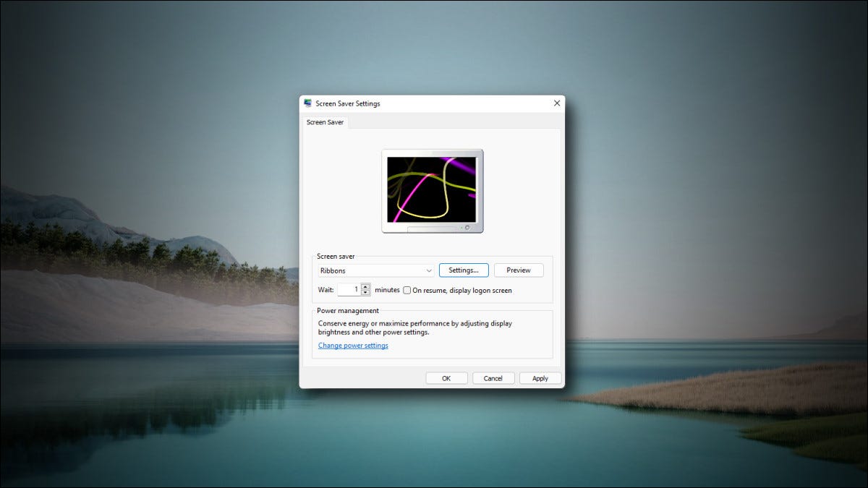Increase the wait time with the up arrow
The height and width of the screenshot is (488, 868).
(x=365, y=286)
